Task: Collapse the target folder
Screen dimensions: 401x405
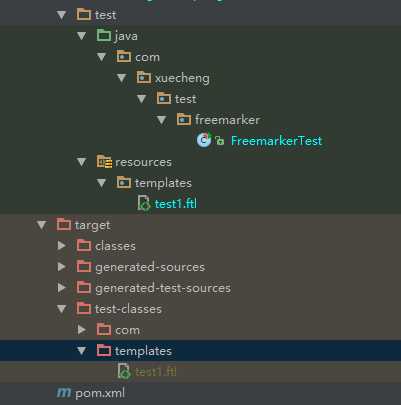Action: (42, 225)
